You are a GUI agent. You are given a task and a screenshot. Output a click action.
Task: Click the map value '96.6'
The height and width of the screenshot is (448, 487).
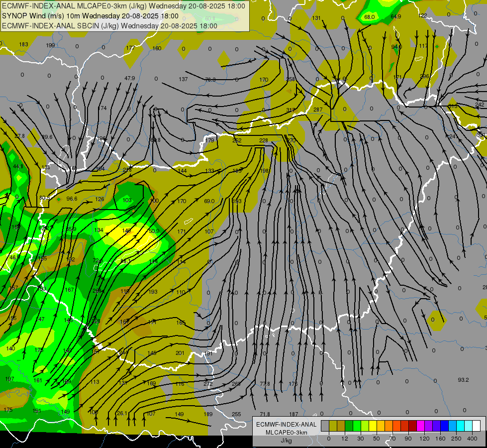pyautogui.click(x=72, y=199)
